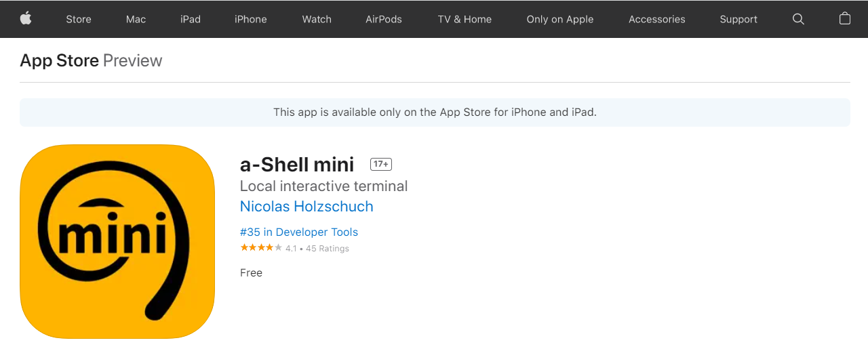Select iPhone in navigation bar
This screenshot has width=868, height=351.
pyautogui.click(x=251, y=19)
